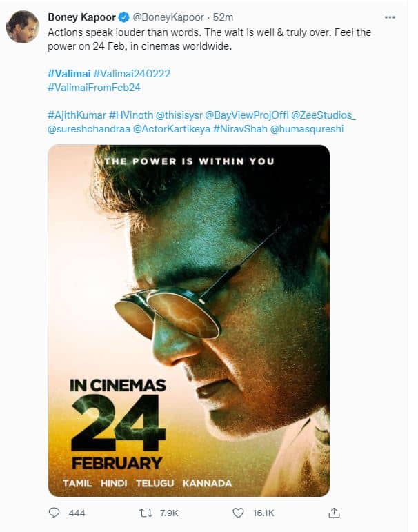
Task: Click the reply speech bubble icon
Action: coord(54,512)
